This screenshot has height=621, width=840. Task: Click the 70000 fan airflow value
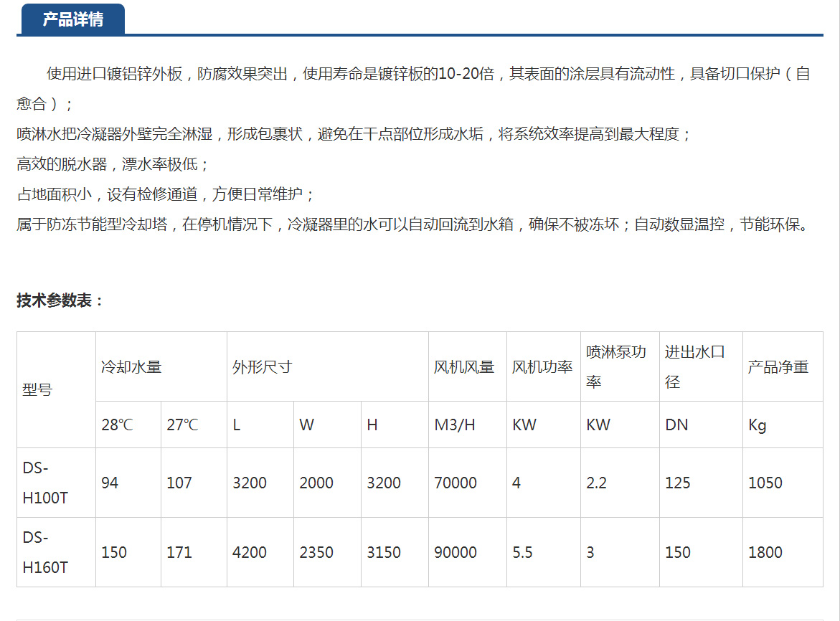coord(456,483)
